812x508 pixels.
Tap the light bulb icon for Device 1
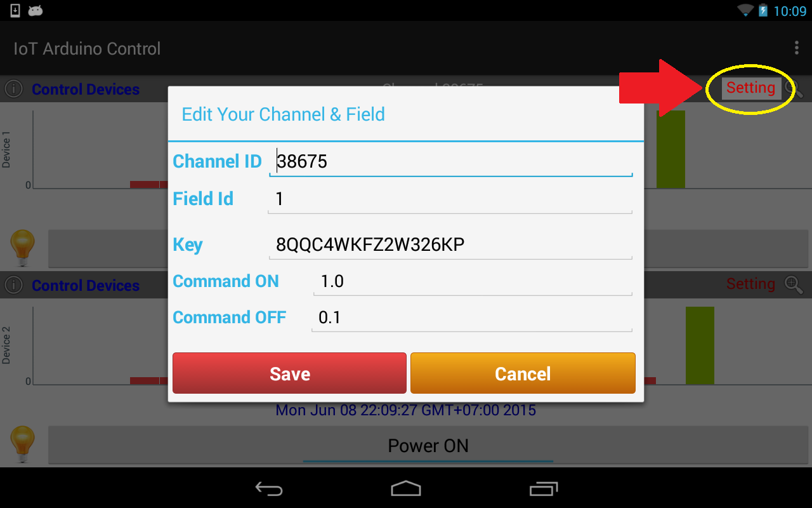coord(23,248)
